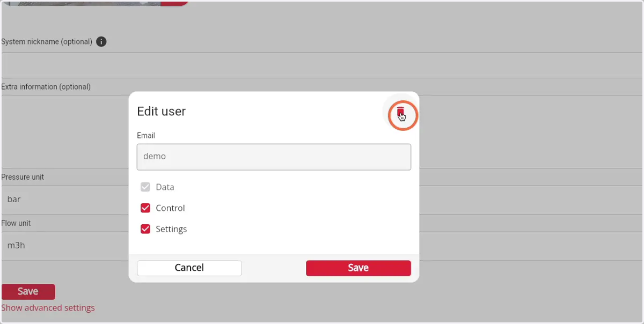Save the Edit user changes
644x324 pixels.
pyautogui.click(x=358, y=268)
